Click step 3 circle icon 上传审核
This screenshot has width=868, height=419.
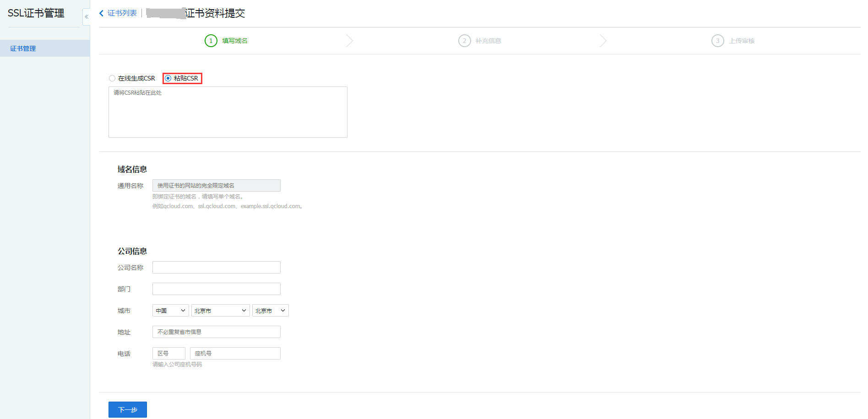pos(717,41)
